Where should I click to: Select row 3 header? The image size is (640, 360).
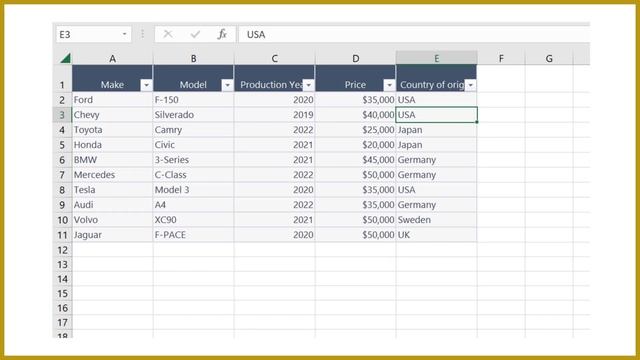click(x=62, y=115)
